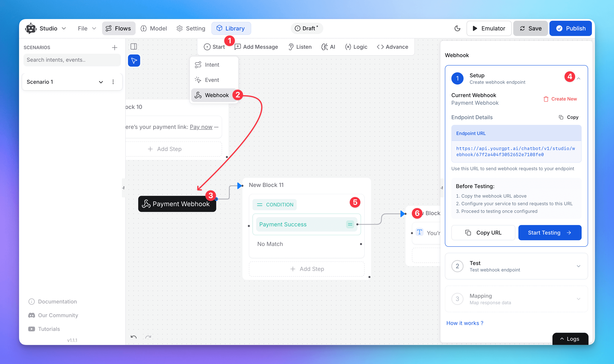614x364 pixels.
Task: Expand the Test webhook endpoint section
Action: point(516,266)
